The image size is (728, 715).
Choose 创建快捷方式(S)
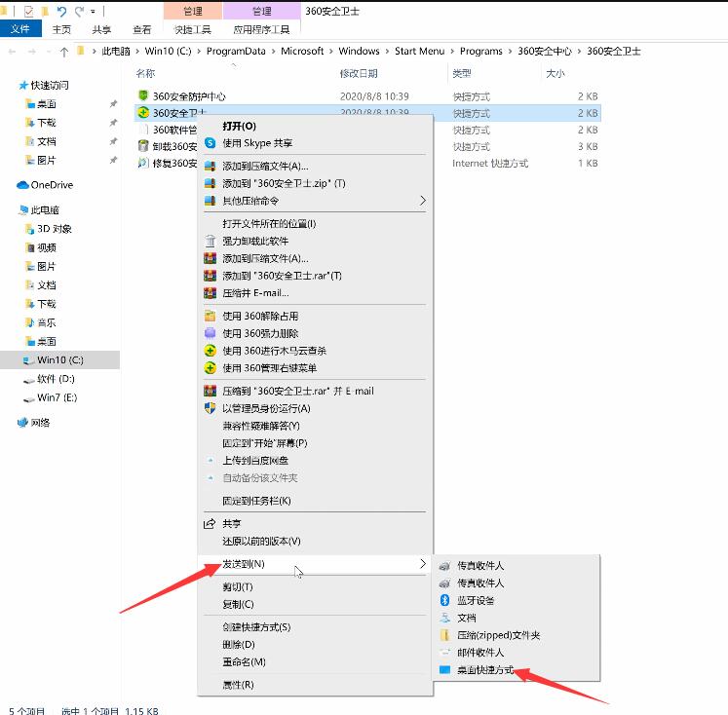[256, 627]
